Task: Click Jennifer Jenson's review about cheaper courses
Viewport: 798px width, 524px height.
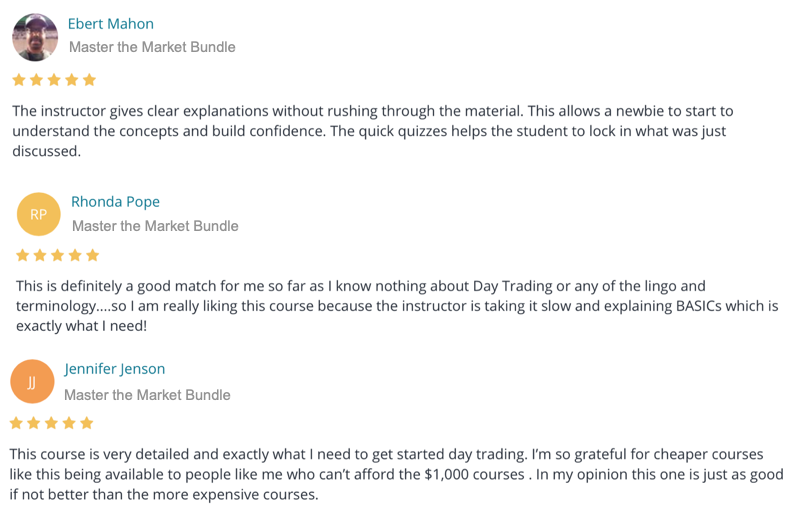Action: pyautogui.click(x=396, y=474)
